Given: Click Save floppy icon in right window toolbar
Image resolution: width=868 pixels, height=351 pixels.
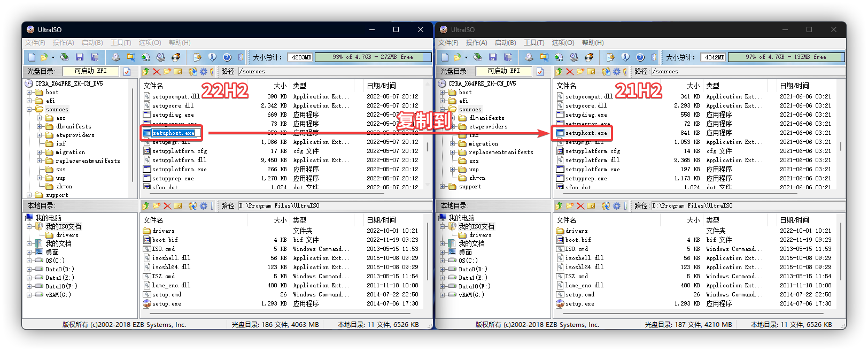Looking at the screenshot, I should [x=493, y=57].
